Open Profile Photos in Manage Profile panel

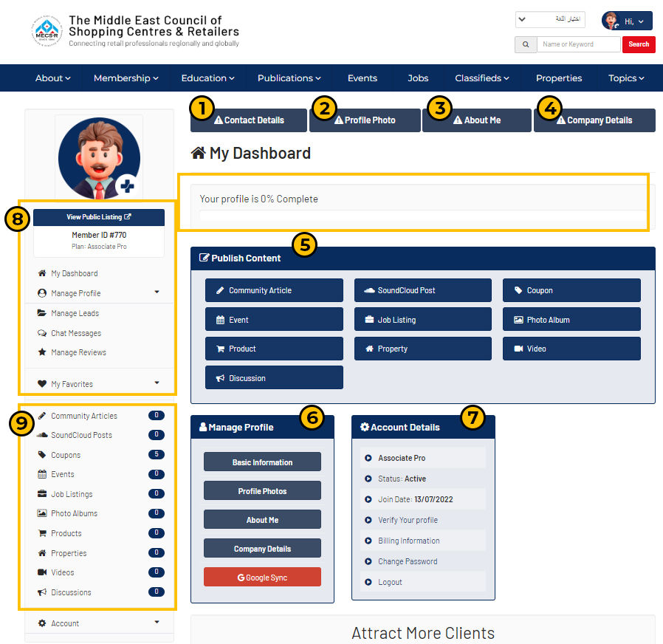(262, 490)
